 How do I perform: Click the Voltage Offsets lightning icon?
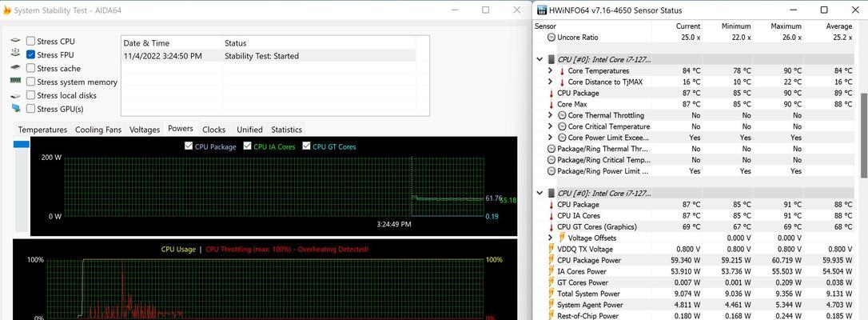(562, 238)
